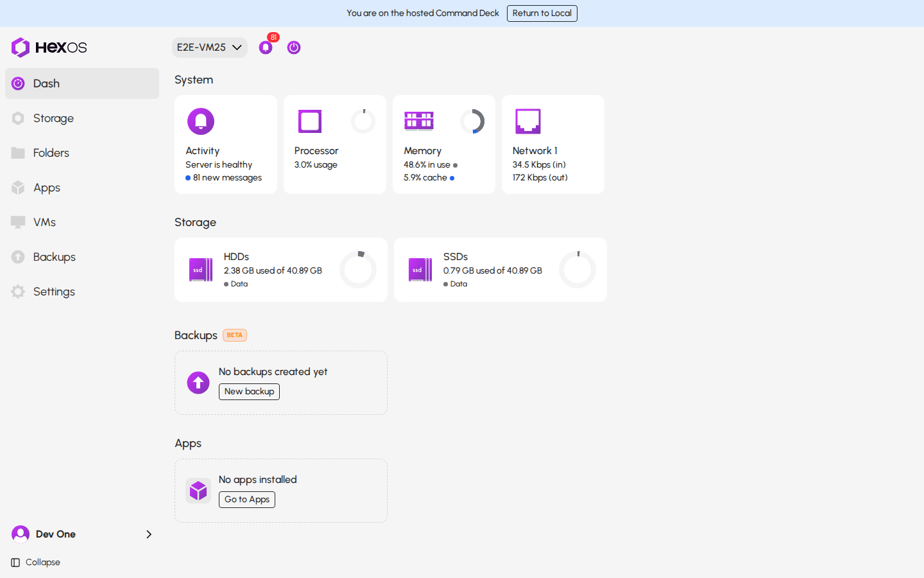924x578 pixels.
Task: Go to the Dash page
Action: click(x=82, y=83)
